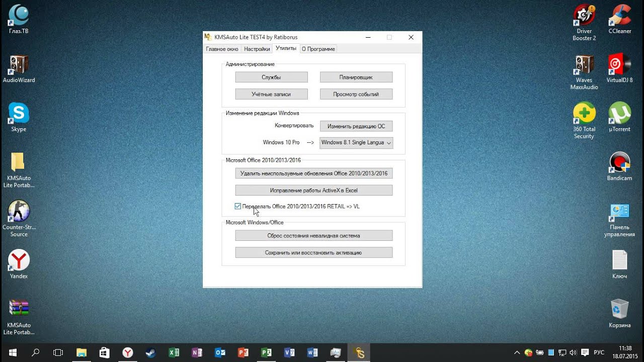Click Сброс состояния невалидная система button
This screenshot has width=644, height=362.
tap(314, 235)
